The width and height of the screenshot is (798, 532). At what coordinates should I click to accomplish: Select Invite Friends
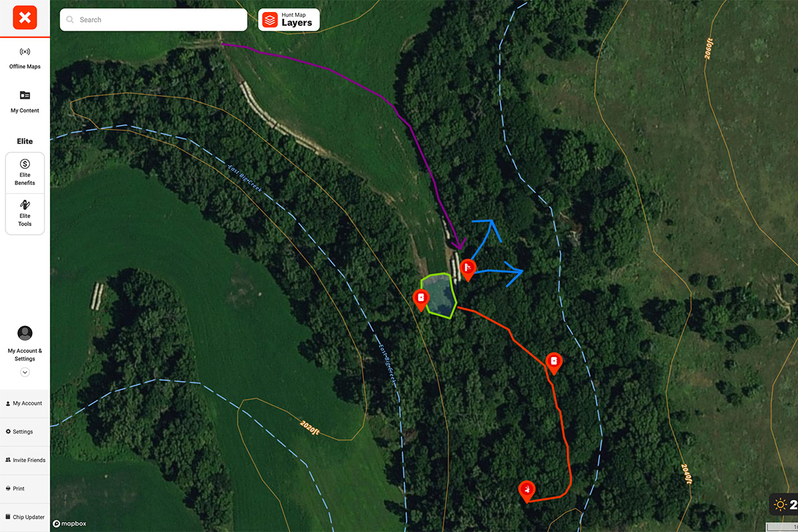25,460
